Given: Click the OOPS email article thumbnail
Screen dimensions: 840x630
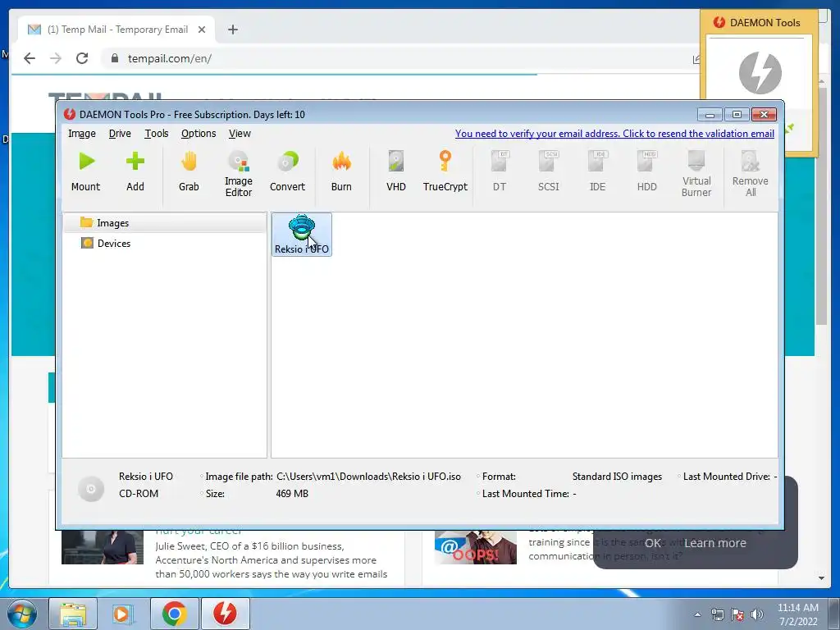Looking at the screenshot, I should (x=476, y=547).
